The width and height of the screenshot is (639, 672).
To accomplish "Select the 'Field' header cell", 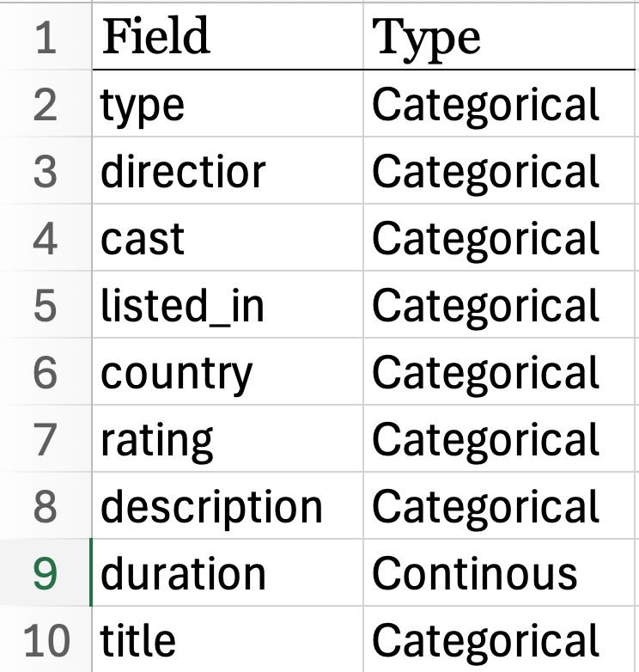I will [x=227, y=38].
